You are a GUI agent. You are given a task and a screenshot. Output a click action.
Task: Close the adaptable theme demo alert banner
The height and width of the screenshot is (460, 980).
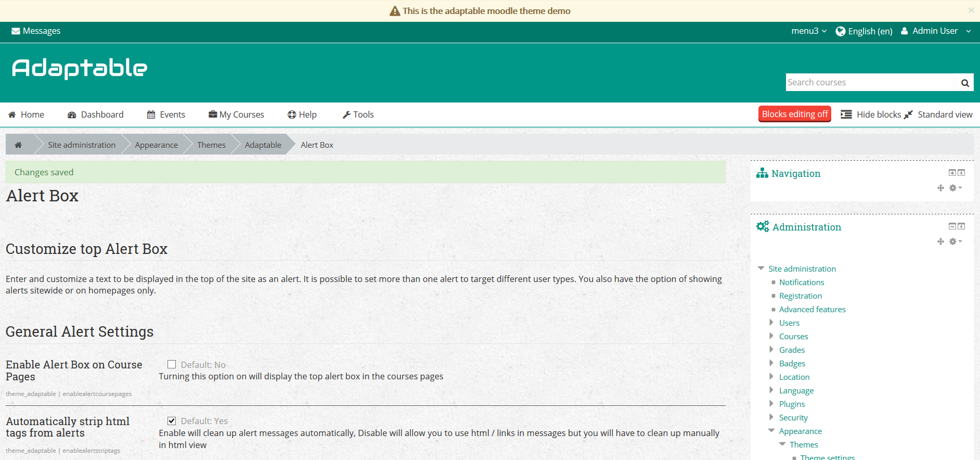tap(971, 10)
